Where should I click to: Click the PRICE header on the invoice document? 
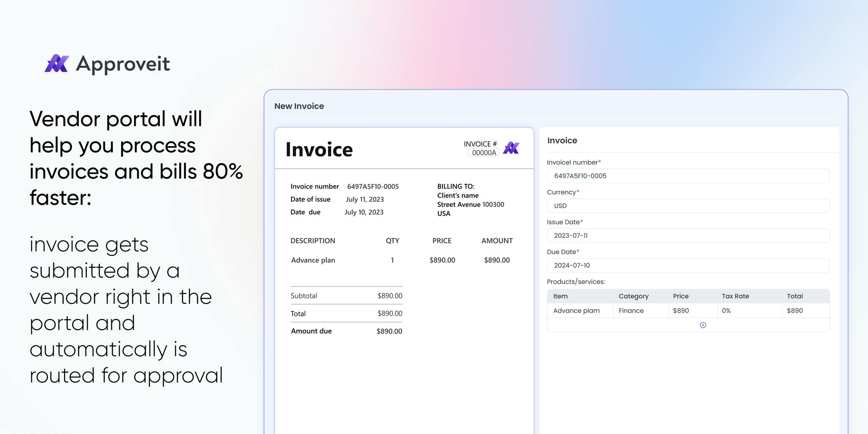point(442,241)
